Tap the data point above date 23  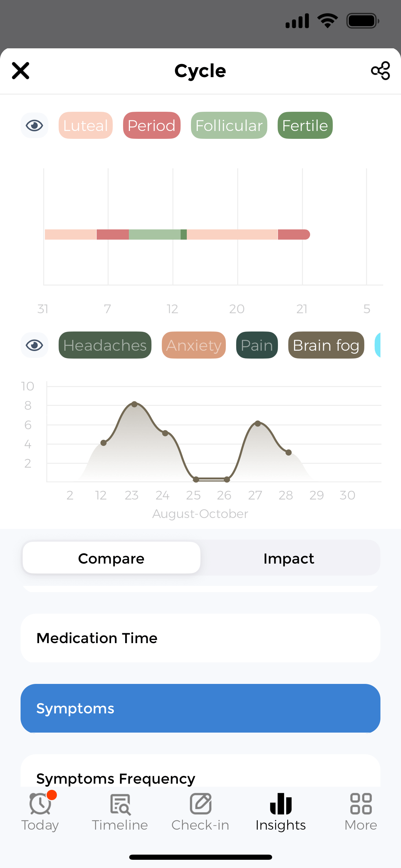(134, 405)
